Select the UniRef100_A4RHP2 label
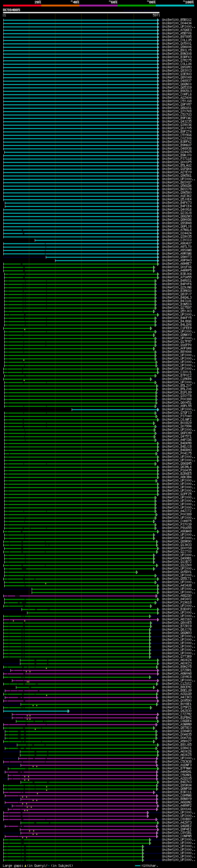Image resolution: width=197 pixels, height=868 pixels. pos(177,806)
